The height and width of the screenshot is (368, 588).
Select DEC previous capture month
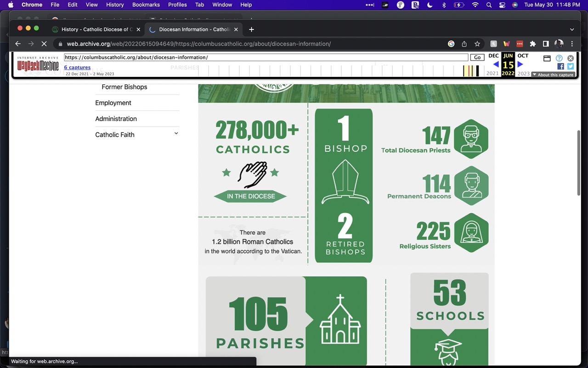tap(493, 56)
